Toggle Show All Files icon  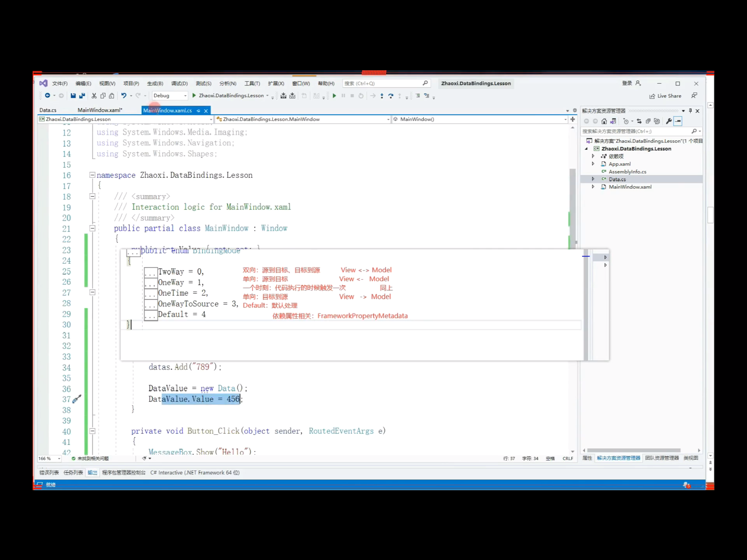(x=657, y=121)
